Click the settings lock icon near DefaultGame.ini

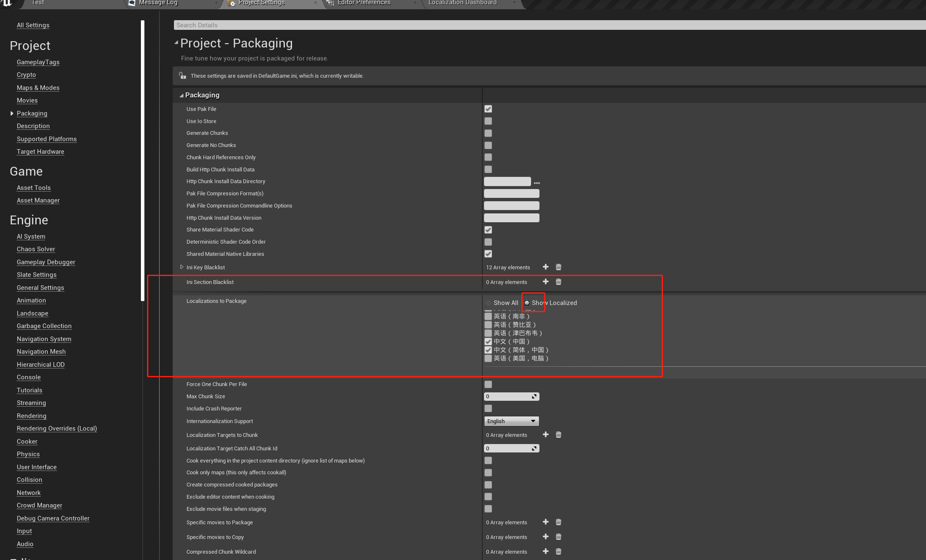182,76
